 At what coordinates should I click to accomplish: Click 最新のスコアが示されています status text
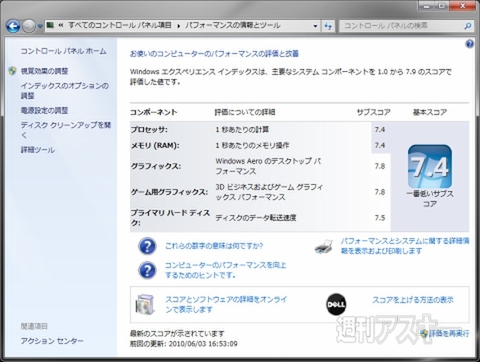[x=177, y=333]
